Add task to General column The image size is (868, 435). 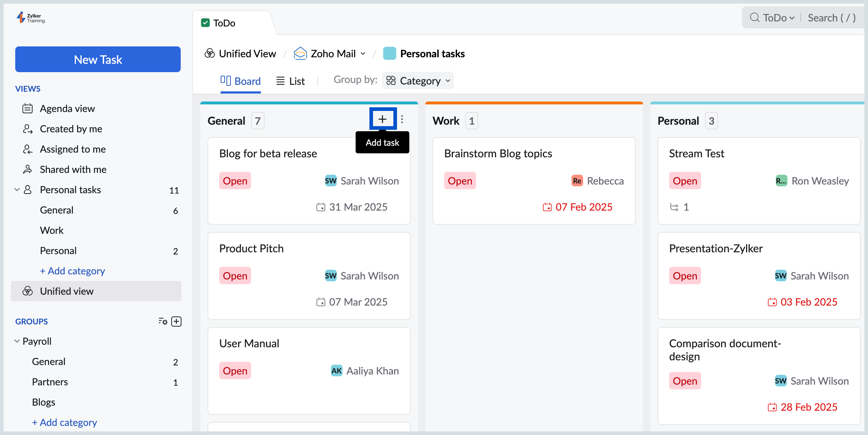[382, 119]
